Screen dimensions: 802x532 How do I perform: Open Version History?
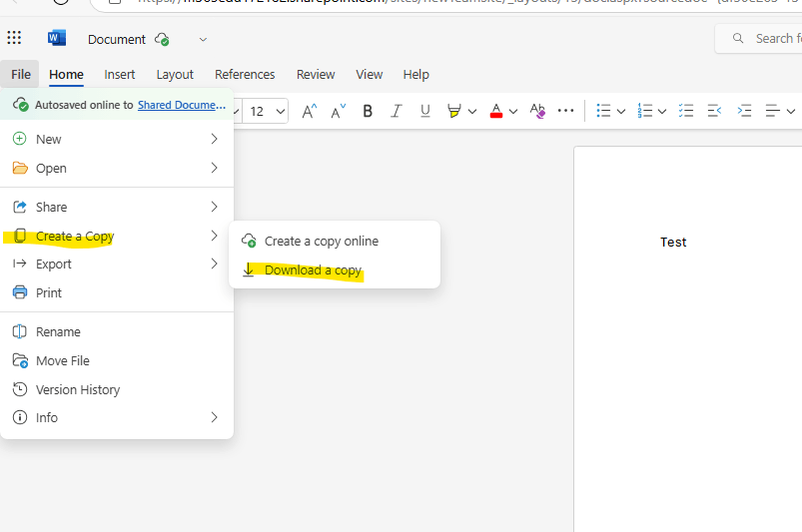(x=117, y=389)
